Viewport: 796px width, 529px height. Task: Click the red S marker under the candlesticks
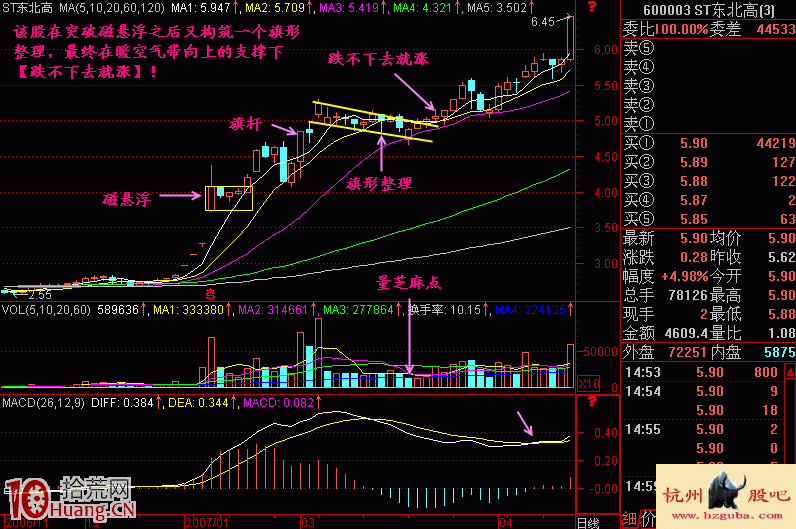click(x=210, y=294)
